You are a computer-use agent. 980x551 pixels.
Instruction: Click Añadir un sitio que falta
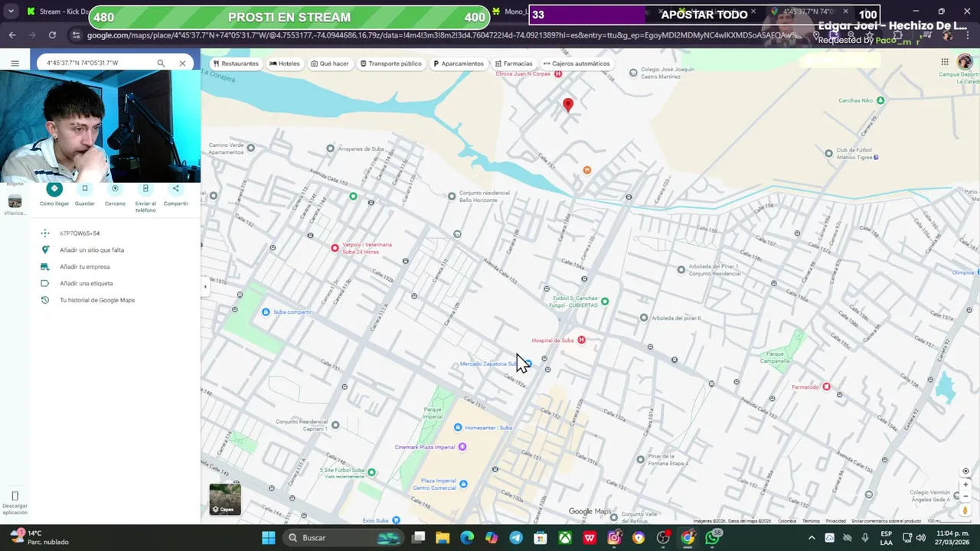[92, 250]
